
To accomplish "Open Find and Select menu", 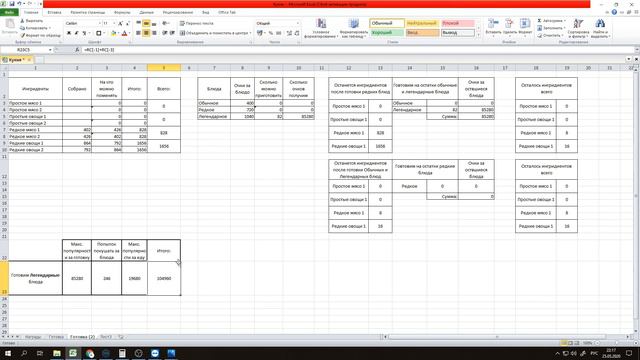I will click(600, 28).
